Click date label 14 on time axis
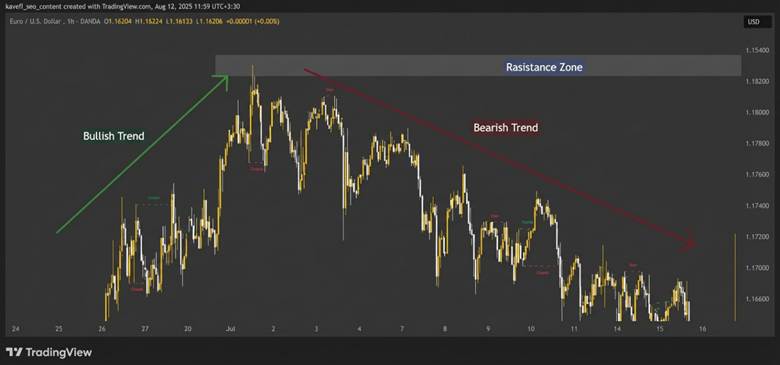The width and height of the screenshot is (780, 365). pyautogui.click(x=617, y=329)
